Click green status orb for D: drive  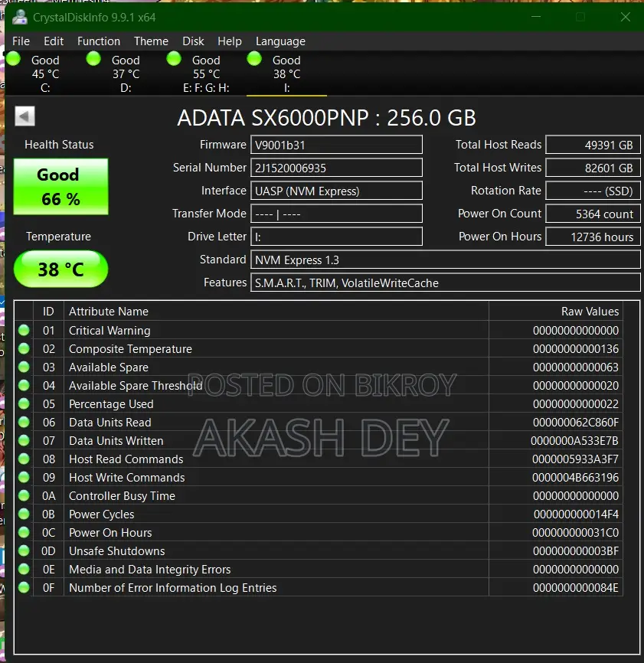(x=93, y=59)
